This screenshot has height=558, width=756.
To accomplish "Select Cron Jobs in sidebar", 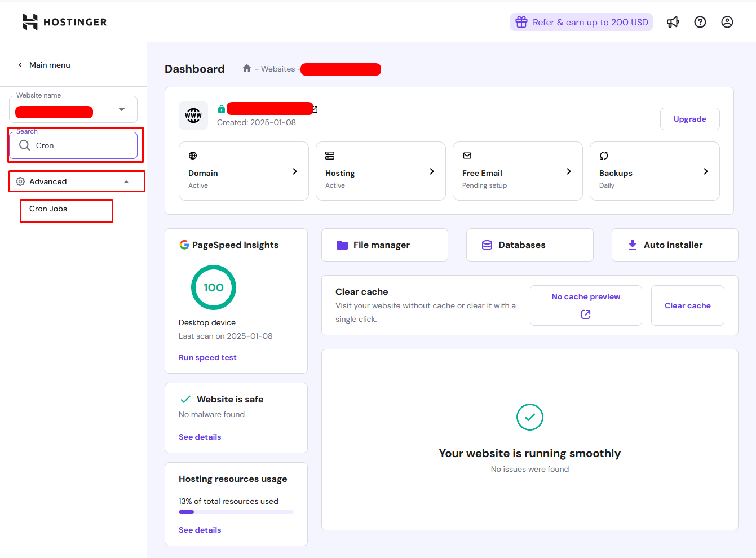I will click(x=48, y=209).
